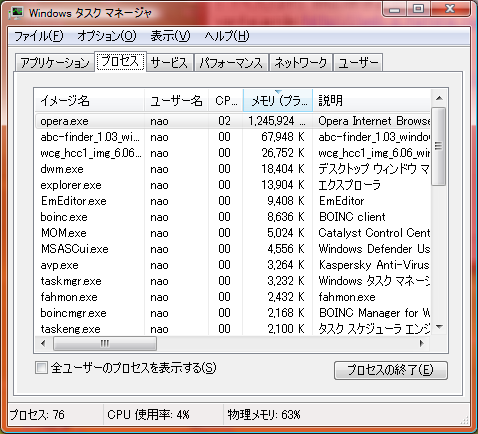Click the horizontal scrollbar thumb
This screenshot has width=478, height=434.
(x=105, y=343)
